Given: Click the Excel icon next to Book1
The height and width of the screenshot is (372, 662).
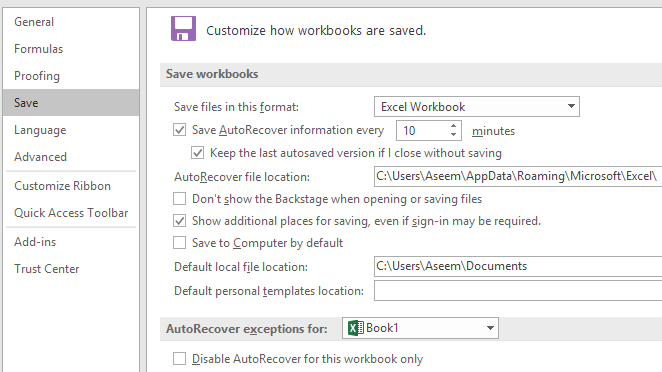Looking at the screenshot, I should click(x=355, y=328).
